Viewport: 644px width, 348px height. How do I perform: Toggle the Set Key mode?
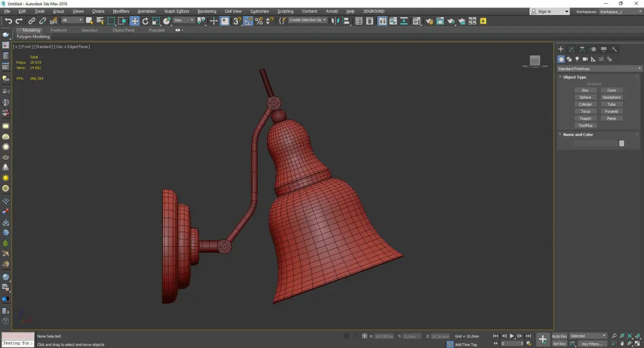(559, 344)
